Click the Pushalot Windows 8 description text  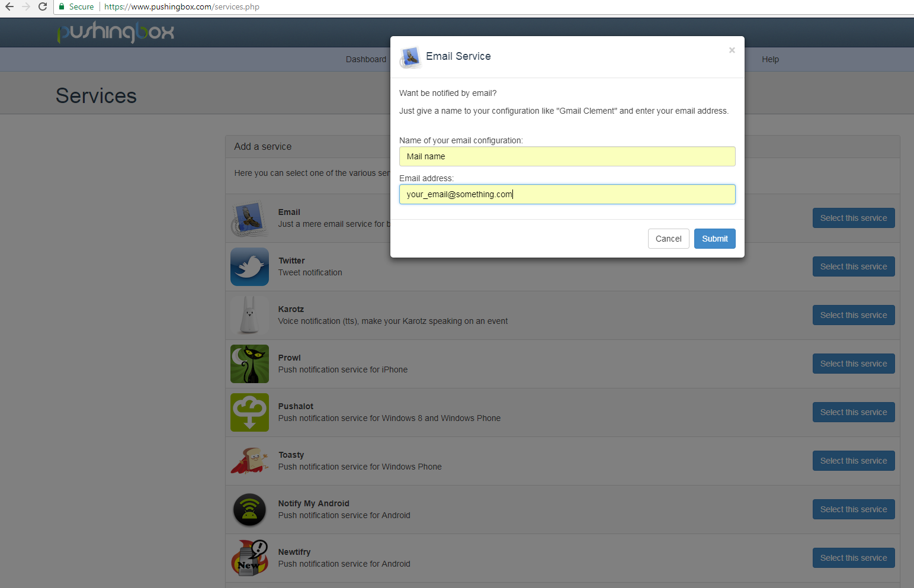click(x=390, y=418)
